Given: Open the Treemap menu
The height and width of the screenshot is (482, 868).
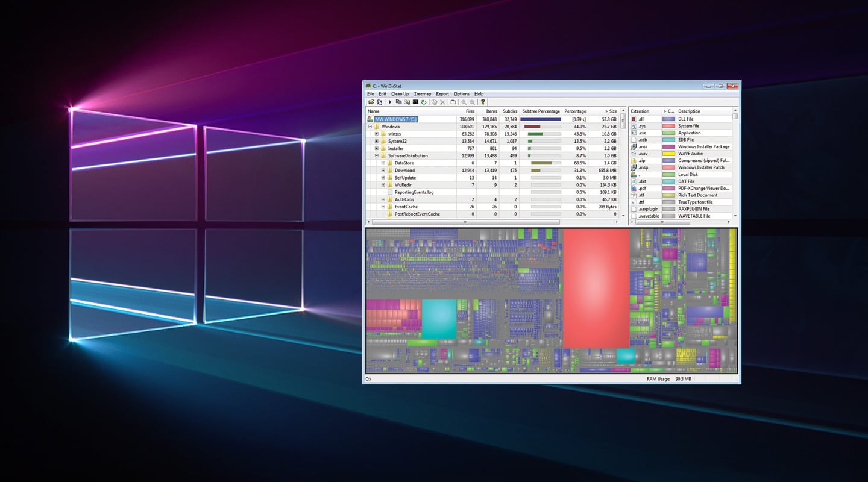Looking at the screenshot, I should [x=423, y=94].
